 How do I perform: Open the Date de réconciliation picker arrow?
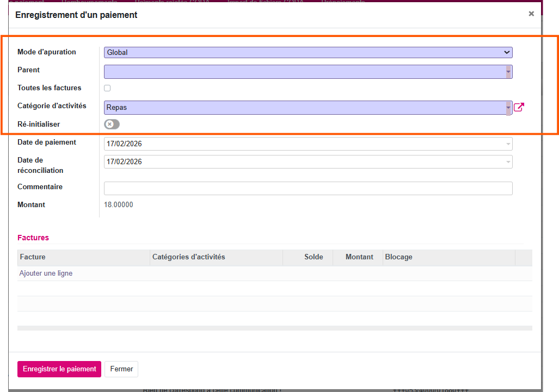(508, 162)
